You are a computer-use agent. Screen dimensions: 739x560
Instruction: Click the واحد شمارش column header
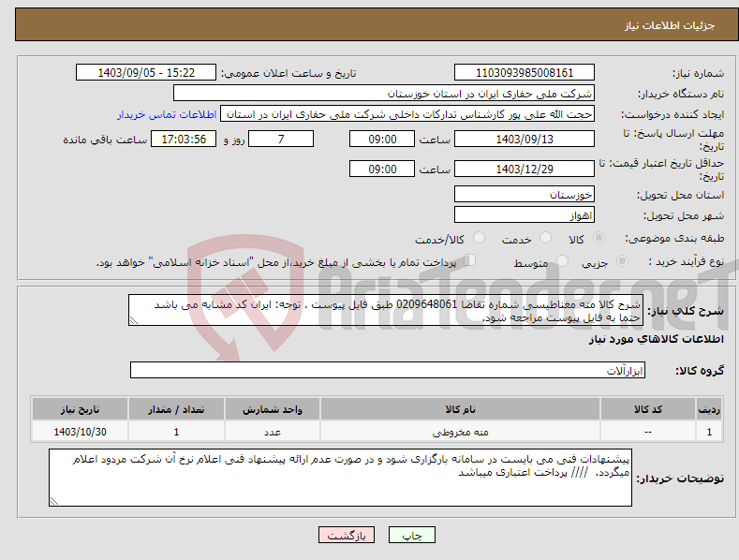(x=273, y=409)
